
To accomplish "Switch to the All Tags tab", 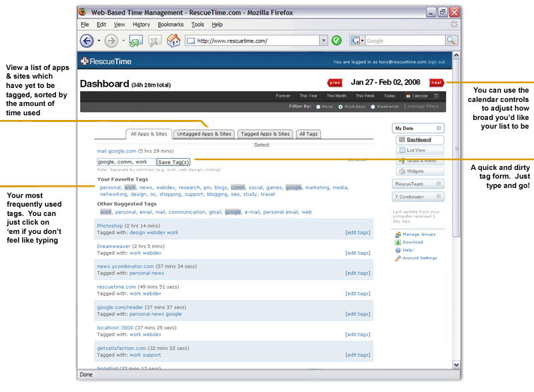I will click(308, 134).
